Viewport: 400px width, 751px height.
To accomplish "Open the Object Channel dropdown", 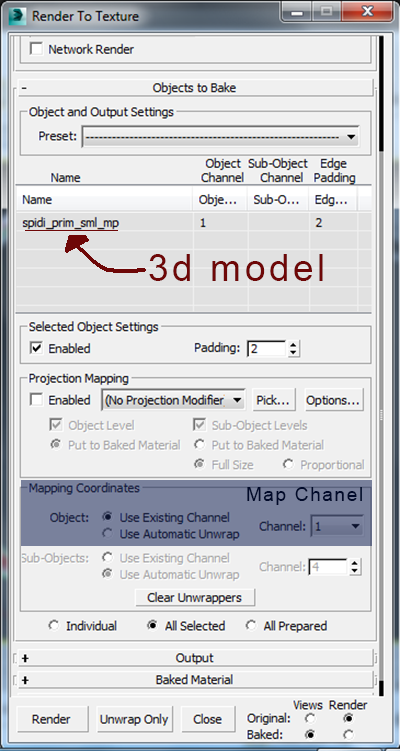I will coord(337,526).
